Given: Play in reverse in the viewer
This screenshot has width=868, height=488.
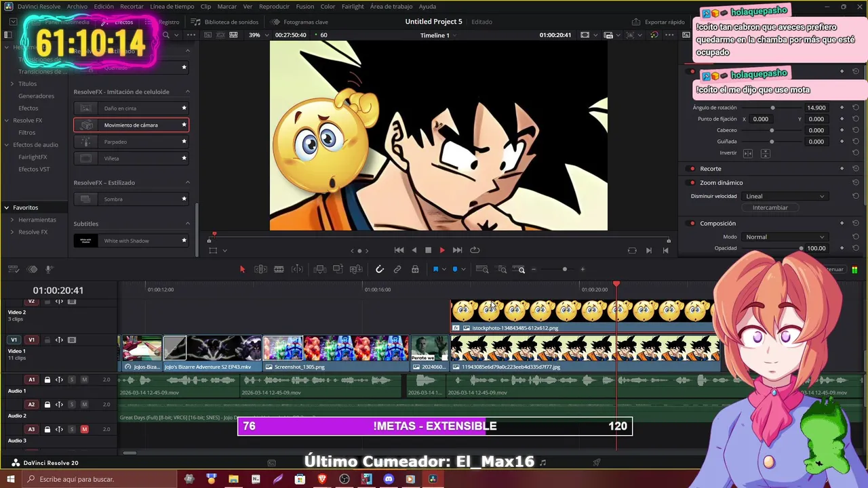Looking at the screenshot, I should tap(414, 250).
